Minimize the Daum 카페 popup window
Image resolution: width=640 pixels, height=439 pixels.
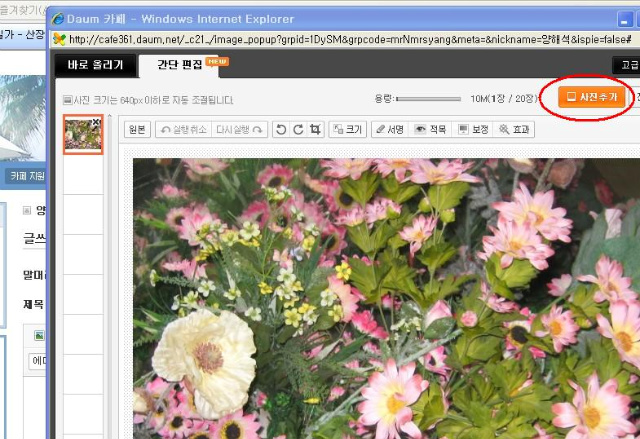pos(624,20)
